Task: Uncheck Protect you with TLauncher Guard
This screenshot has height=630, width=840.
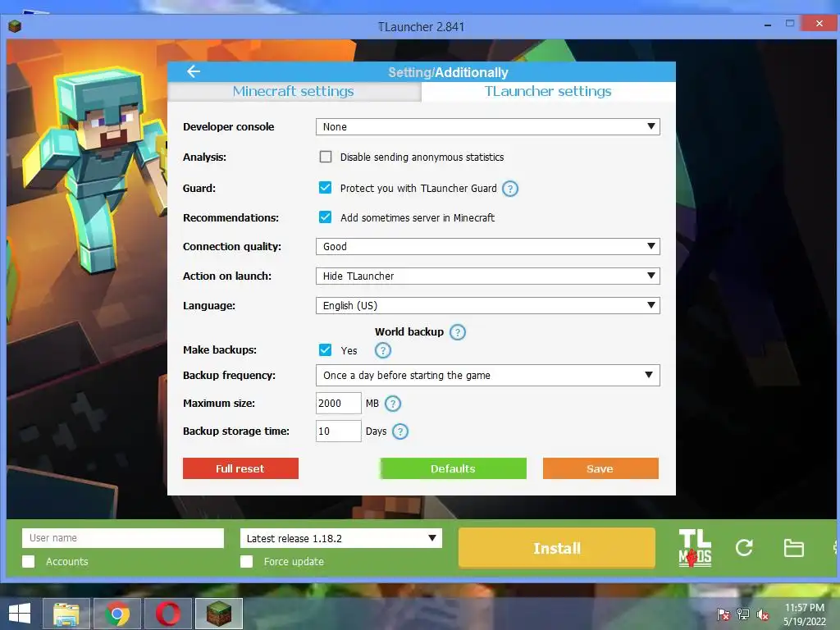Action: 325,188
